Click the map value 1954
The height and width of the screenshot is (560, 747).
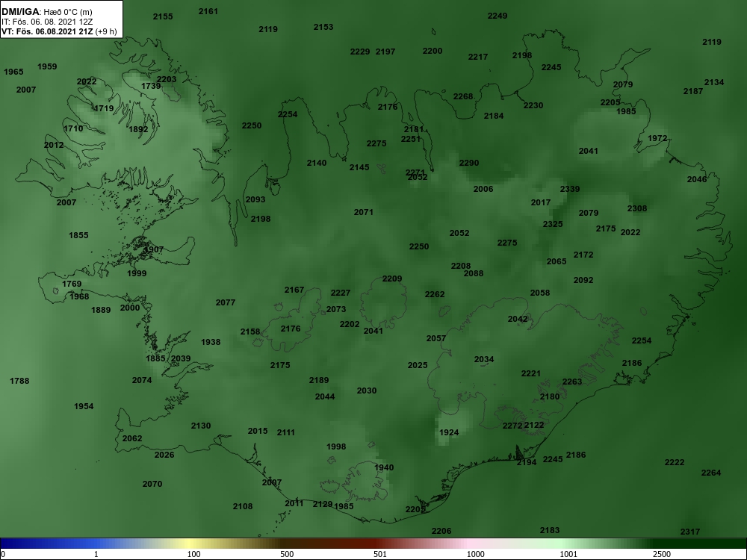coord(84,406)
